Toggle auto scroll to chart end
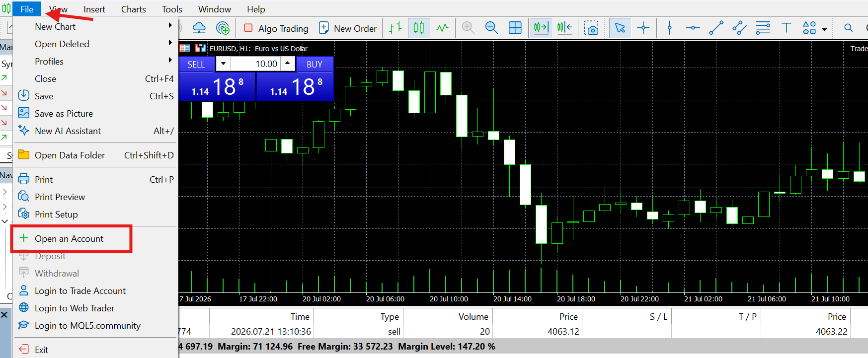This screenshot has height=358, width=868. [x=541, y=27]
